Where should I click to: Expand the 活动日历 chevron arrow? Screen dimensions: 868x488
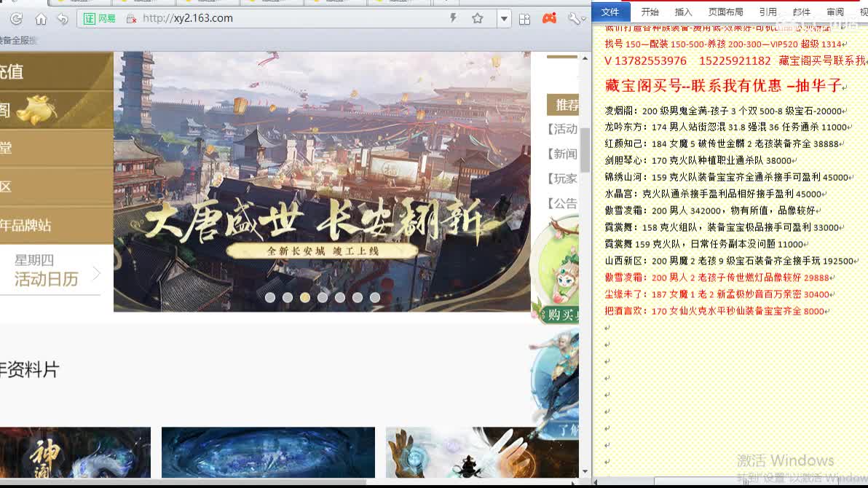tap(97, 272)
